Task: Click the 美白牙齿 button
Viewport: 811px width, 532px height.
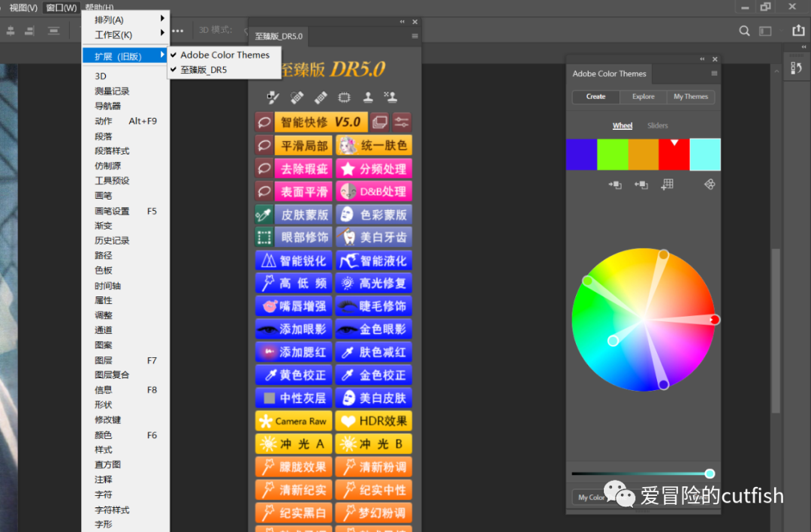Action: (x=374, y=237)
